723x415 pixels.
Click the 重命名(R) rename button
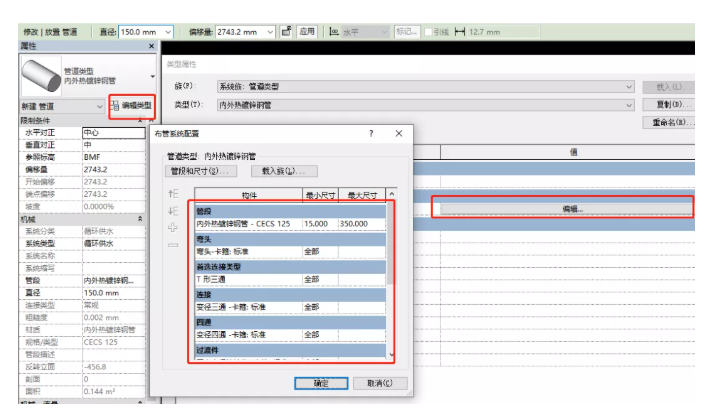669,122
